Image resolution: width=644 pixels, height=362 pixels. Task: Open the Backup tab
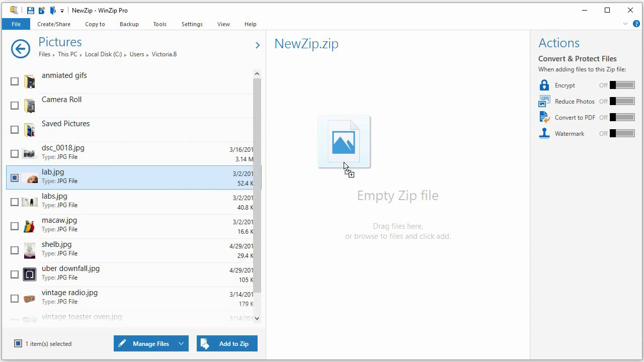129,24
